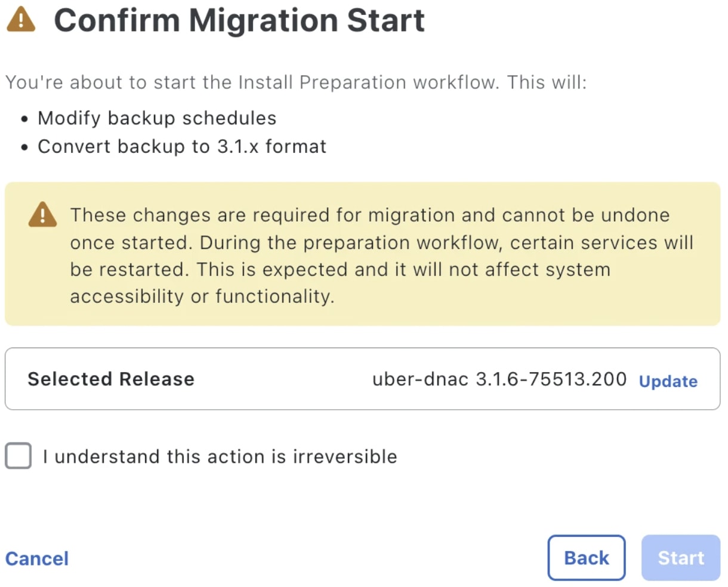Cancel the migration dialog
728x587 pixels.
pos(37,558)
